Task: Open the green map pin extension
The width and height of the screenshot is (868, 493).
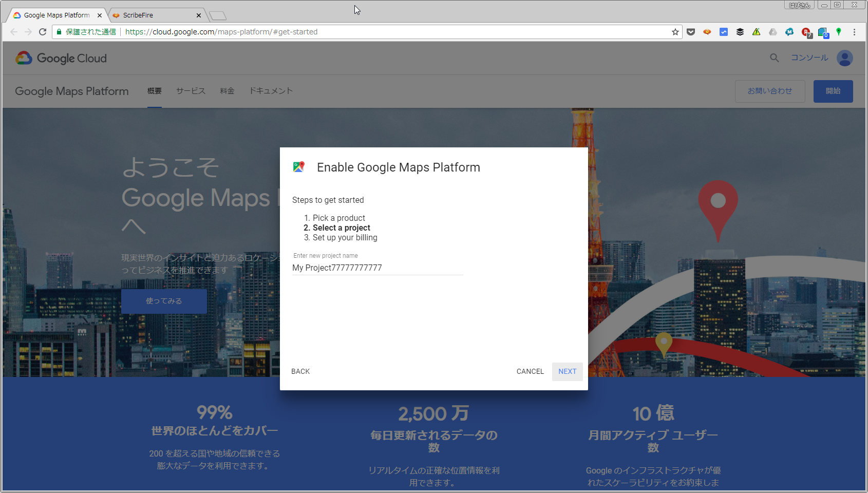Action: click(x=839, y=32)
